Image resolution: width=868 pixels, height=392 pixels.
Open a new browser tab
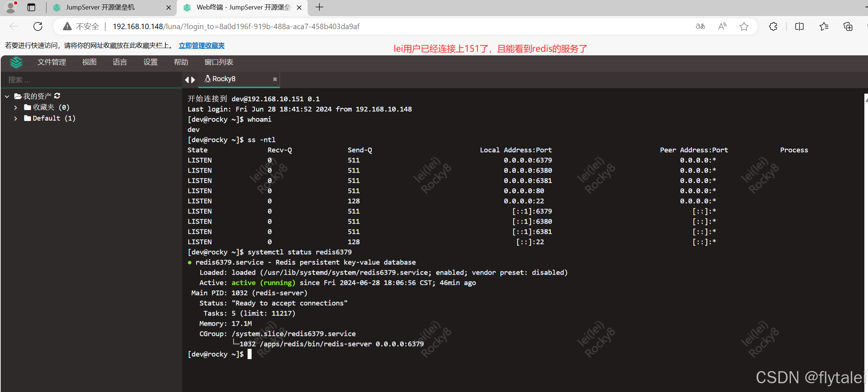(319, 7)
